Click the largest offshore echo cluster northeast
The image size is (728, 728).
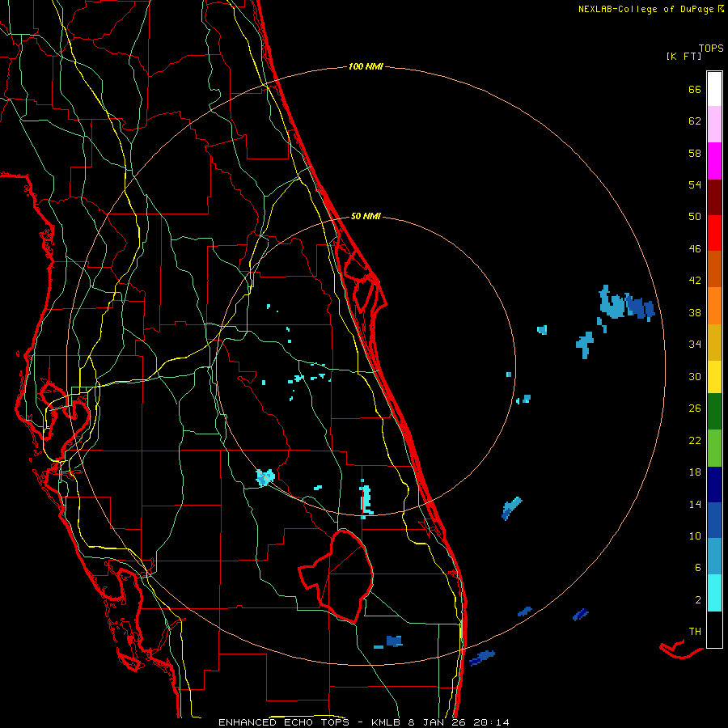626,304
